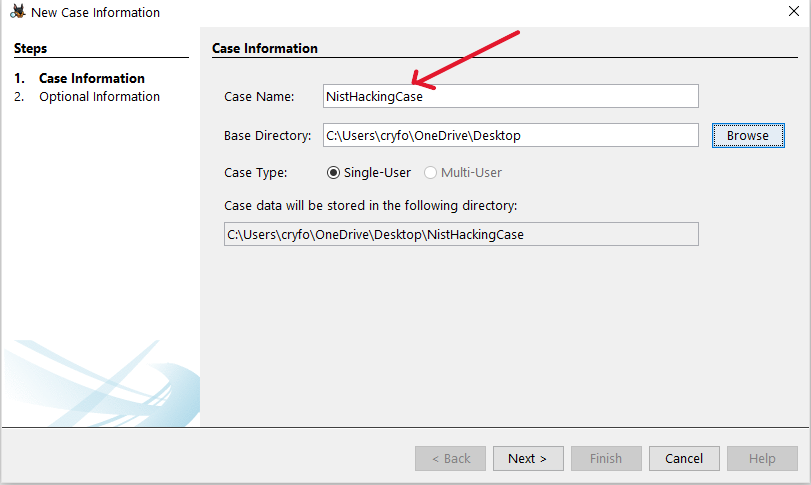Select step 2 Optional Information in Steps
This screenshot has height=485, width=811.
pyautogui.click(x=99, y=97)
